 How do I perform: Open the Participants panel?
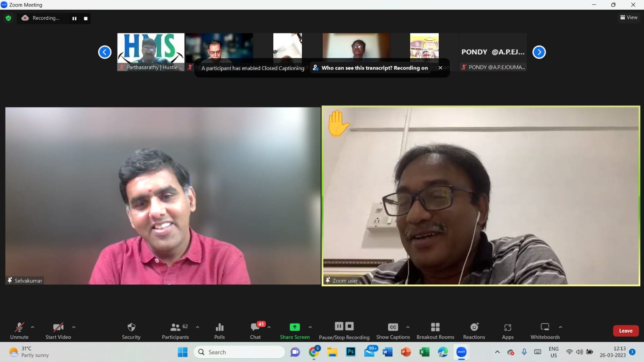pyautogui.click(x=175, y=331)
